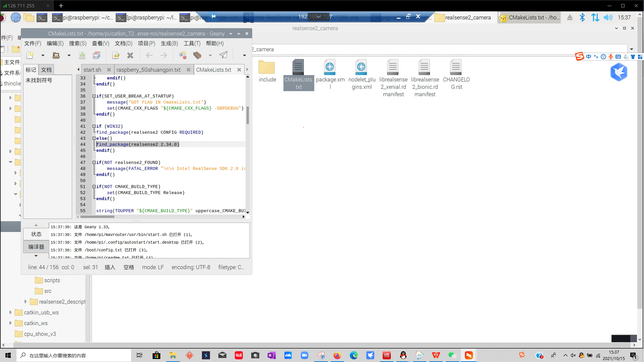This screenshot has width=644, height=362.
Task: Click the open file folder icon
Action: click(x=56, y=55)
